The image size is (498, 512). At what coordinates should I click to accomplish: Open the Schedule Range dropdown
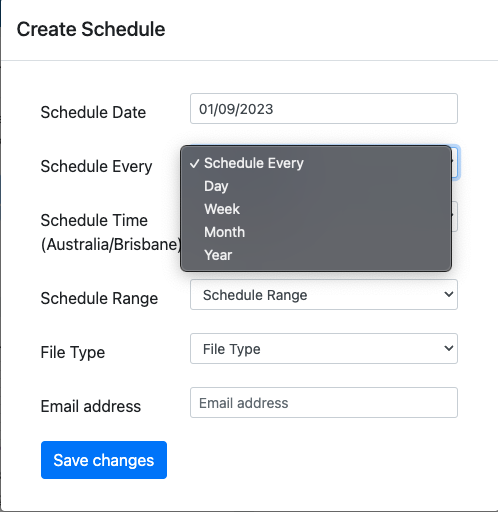(324, 295)
